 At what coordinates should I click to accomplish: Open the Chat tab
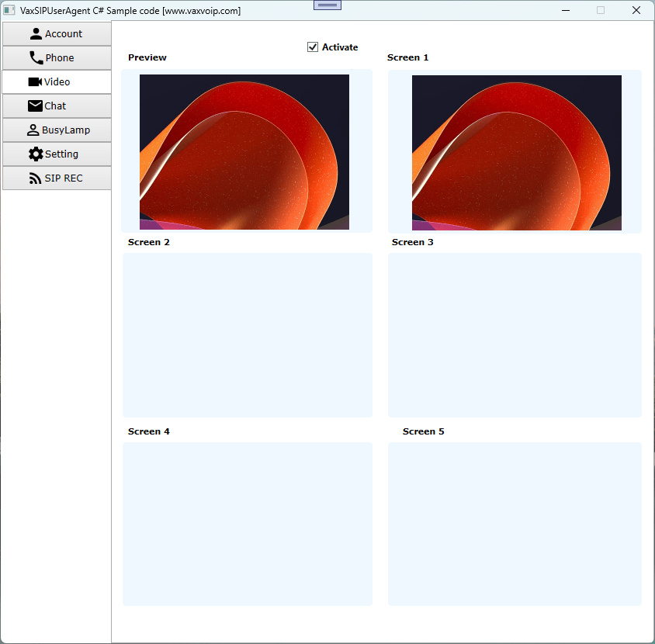coord(57,106)
